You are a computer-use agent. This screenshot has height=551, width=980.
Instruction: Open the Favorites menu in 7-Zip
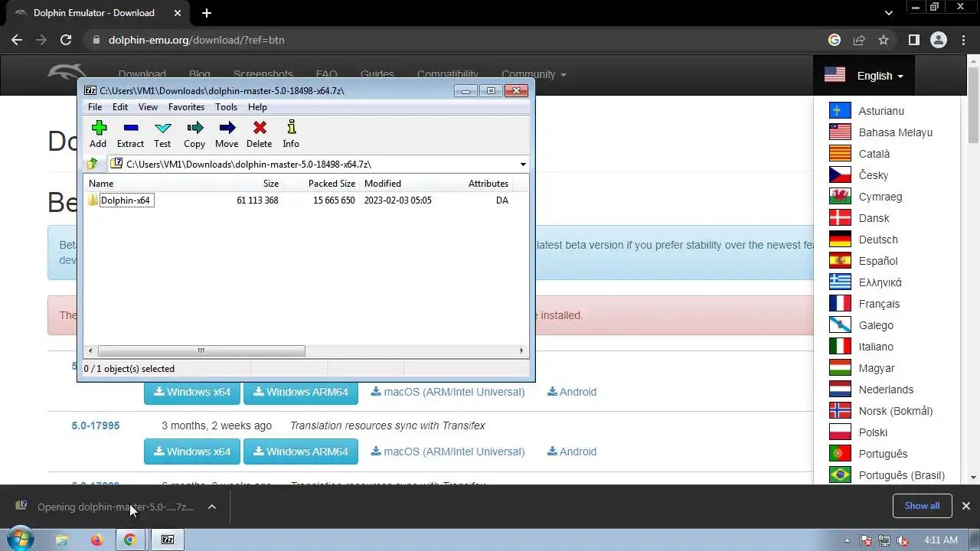pos(186,107)
